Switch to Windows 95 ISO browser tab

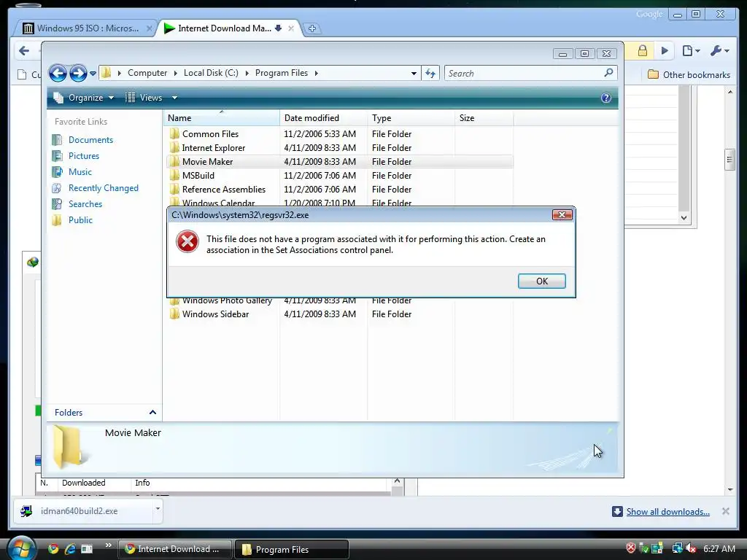click(x=88, y=28)
